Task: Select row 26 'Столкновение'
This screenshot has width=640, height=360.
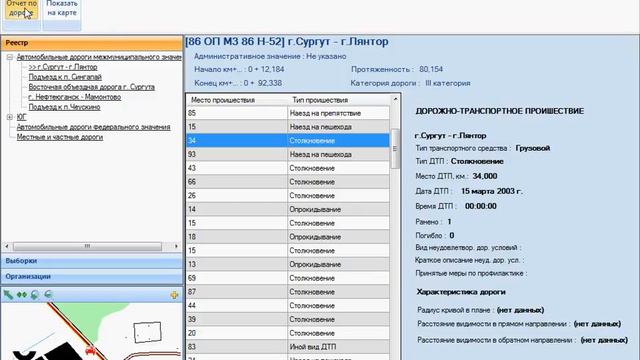Action: pos(288,196)
